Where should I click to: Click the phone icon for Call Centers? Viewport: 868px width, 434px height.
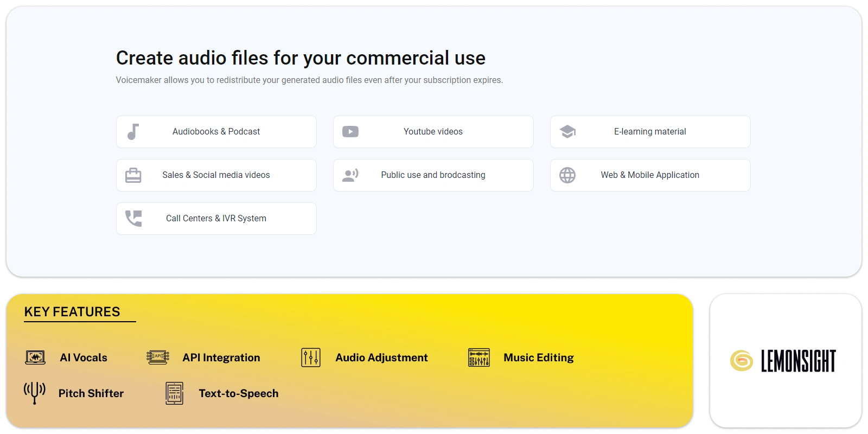133,218
